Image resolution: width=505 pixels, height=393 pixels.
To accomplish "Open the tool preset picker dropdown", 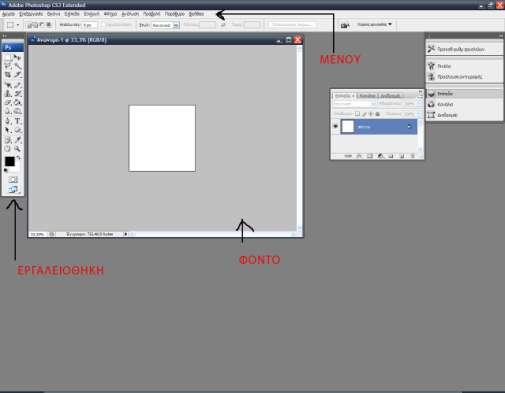I will pos(18,25).
